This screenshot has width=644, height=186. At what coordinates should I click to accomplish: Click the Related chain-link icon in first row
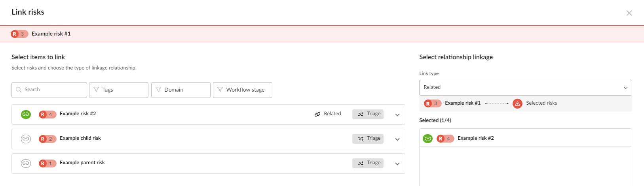pos(317,114)
